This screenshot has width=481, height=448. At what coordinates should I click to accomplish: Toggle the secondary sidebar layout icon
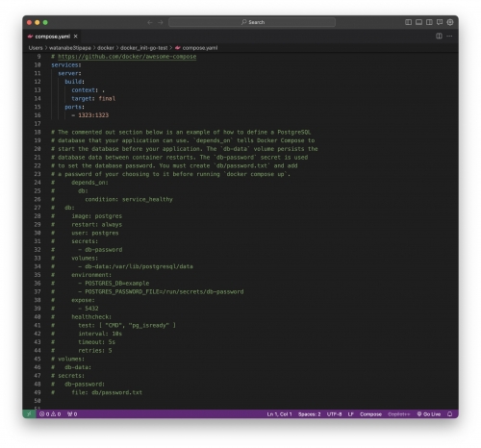click(429, 22)
